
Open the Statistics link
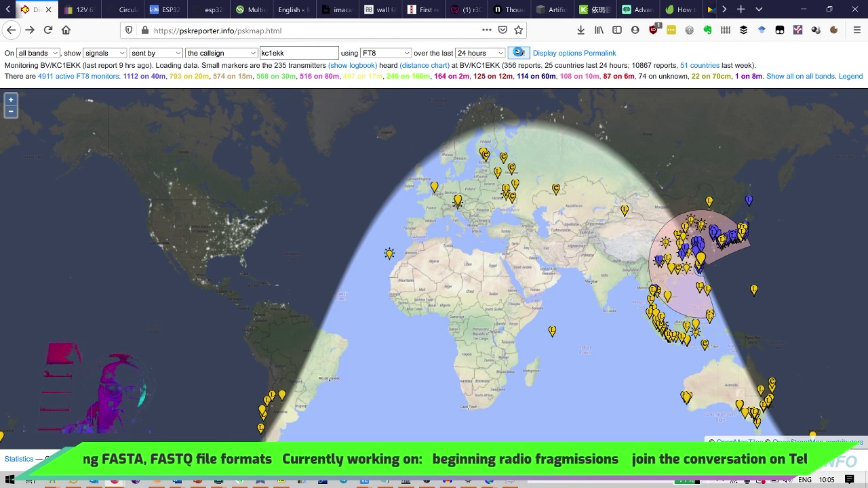19,459
